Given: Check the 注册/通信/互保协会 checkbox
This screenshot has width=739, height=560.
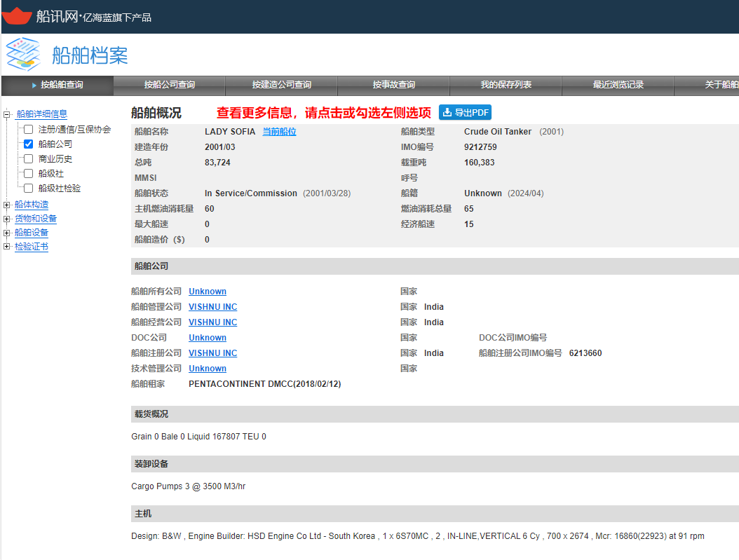Looking at the screenshot, I should click(28, 129).
